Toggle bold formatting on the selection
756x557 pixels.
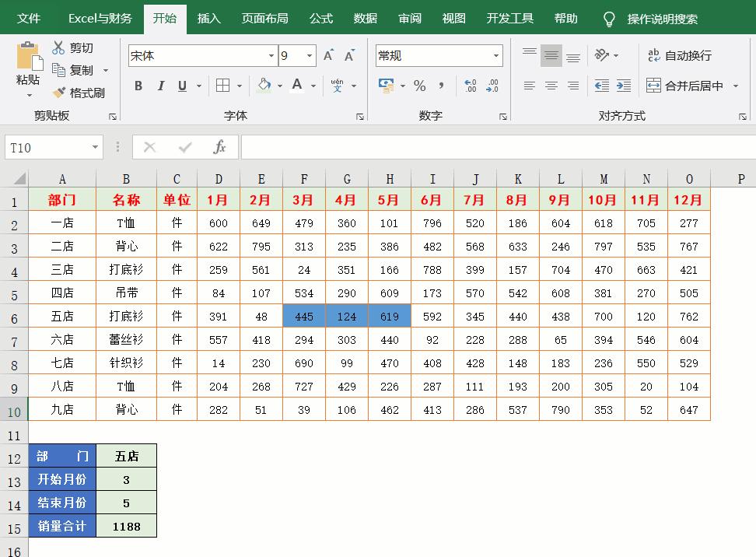tap(138, 86)
